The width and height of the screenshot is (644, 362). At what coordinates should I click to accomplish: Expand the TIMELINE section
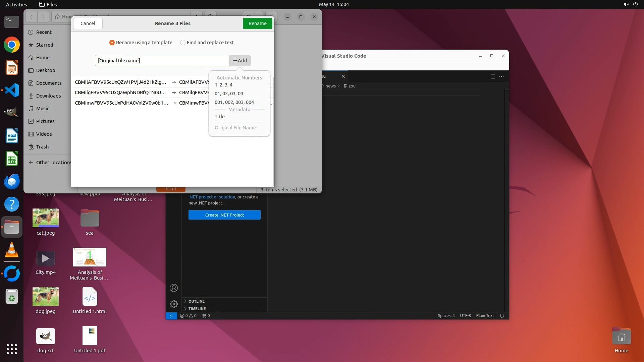tap(197, 309)
